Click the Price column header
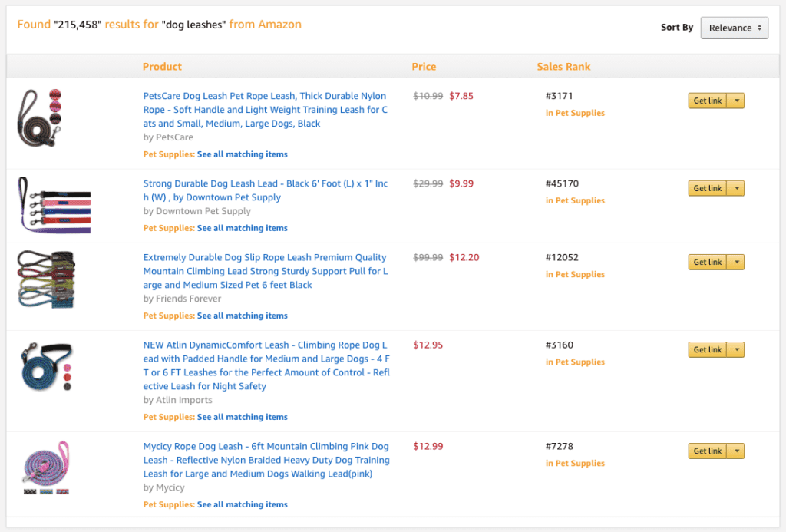This screenshot has width=786, height=532. (x=424, y=67)
